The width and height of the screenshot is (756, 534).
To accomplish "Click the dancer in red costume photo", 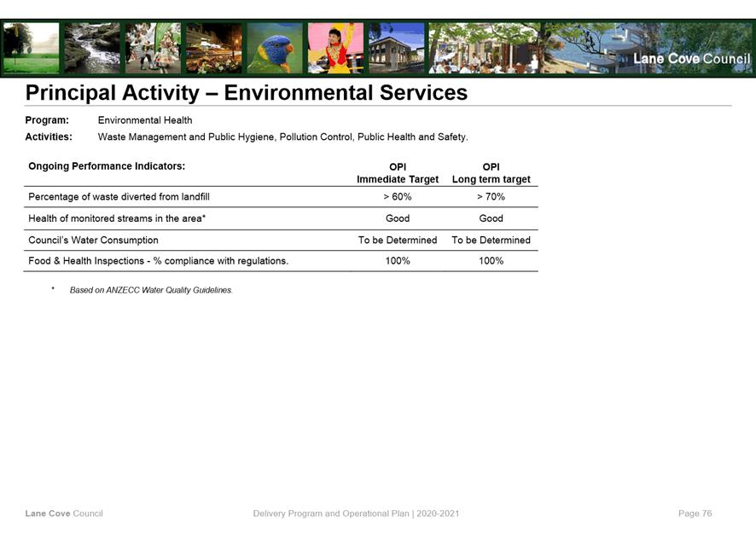I will tap(335, 48).
